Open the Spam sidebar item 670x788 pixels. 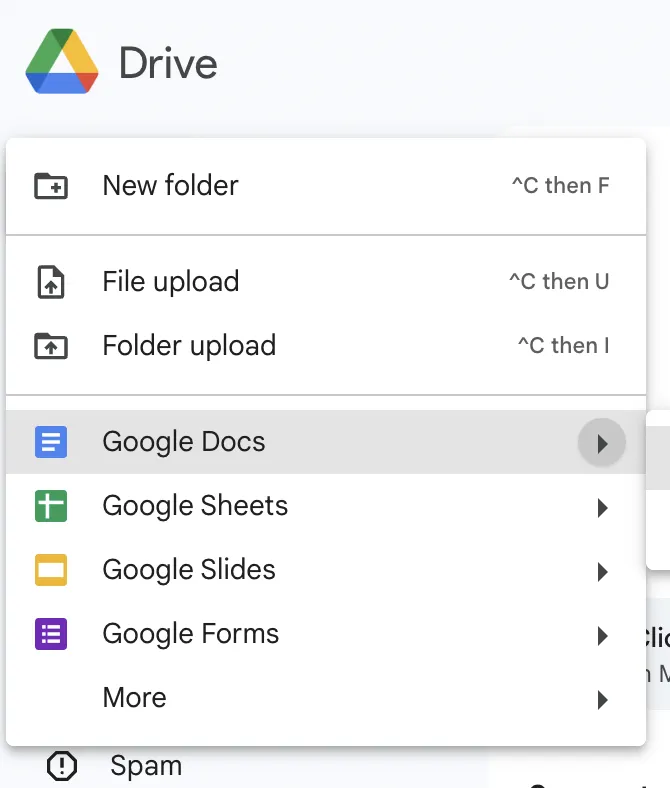(146, 765)
